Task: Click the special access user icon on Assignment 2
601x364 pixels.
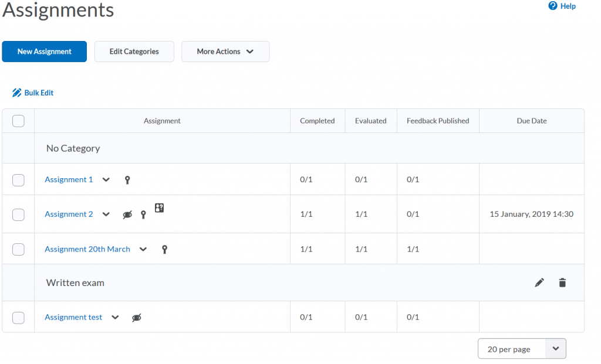Action: [x=158, y=208]
